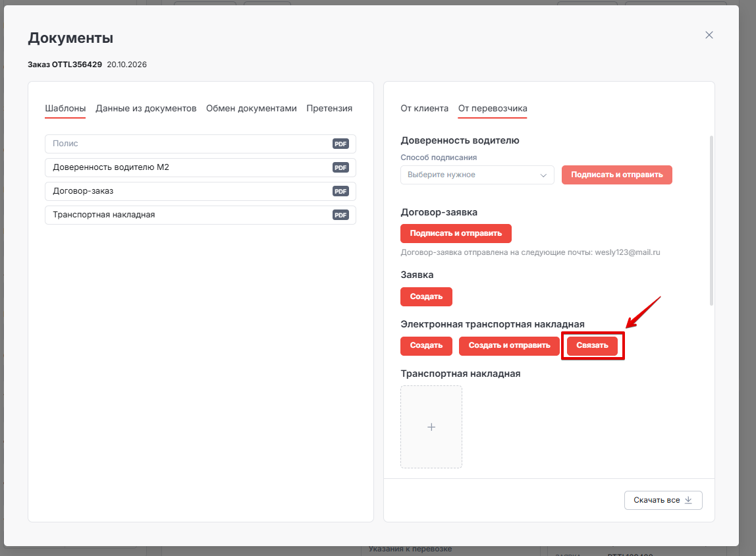Screen dimensions: 756x556
Task: Switch to the Шаблоны tab
Action: coord(65,109)
